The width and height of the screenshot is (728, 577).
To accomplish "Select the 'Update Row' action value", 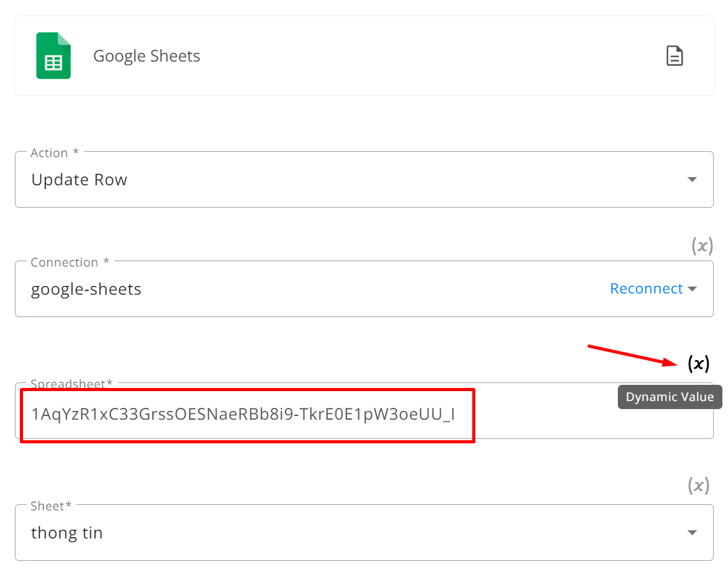I will click(x=80, y=180).
